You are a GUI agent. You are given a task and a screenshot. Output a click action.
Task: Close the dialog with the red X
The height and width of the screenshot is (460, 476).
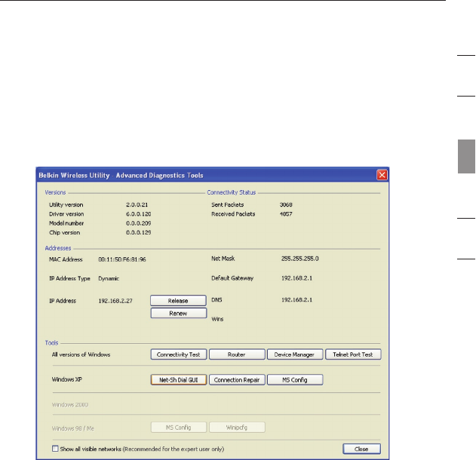[382, 175]
